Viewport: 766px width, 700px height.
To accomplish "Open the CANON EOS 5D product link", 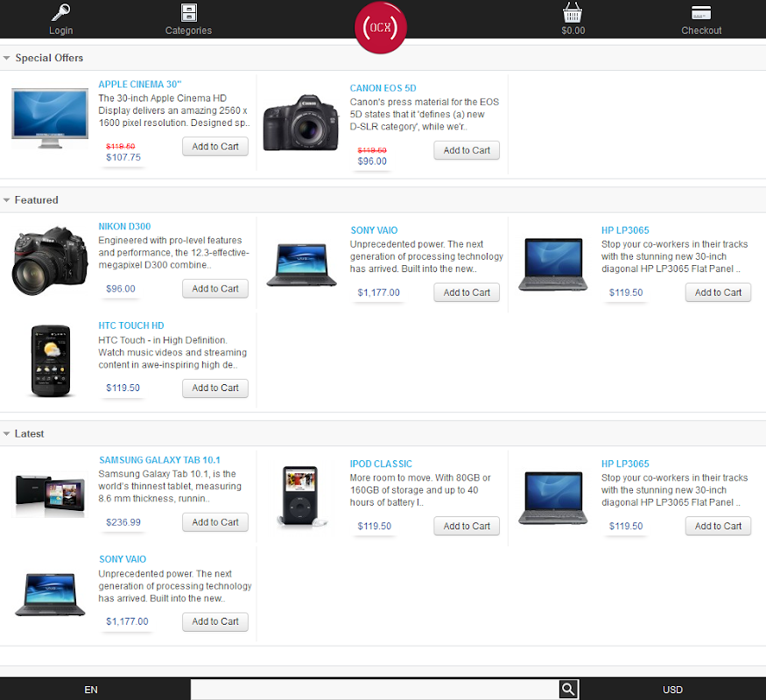I will (x=383, y=88).
